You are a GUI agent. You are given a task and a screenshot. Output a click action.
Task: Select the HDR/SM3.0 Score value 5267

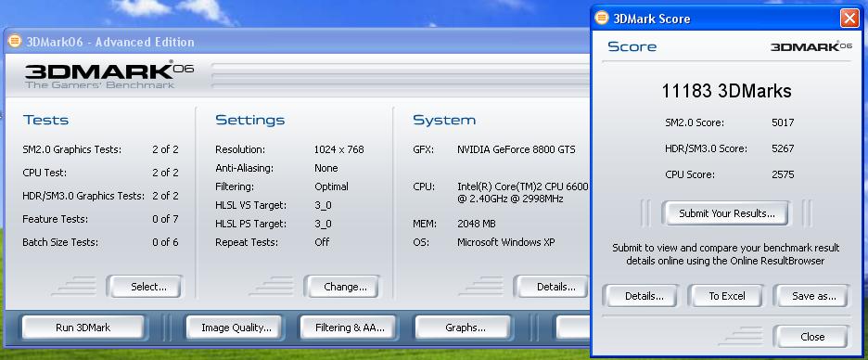tap(783, 148)
